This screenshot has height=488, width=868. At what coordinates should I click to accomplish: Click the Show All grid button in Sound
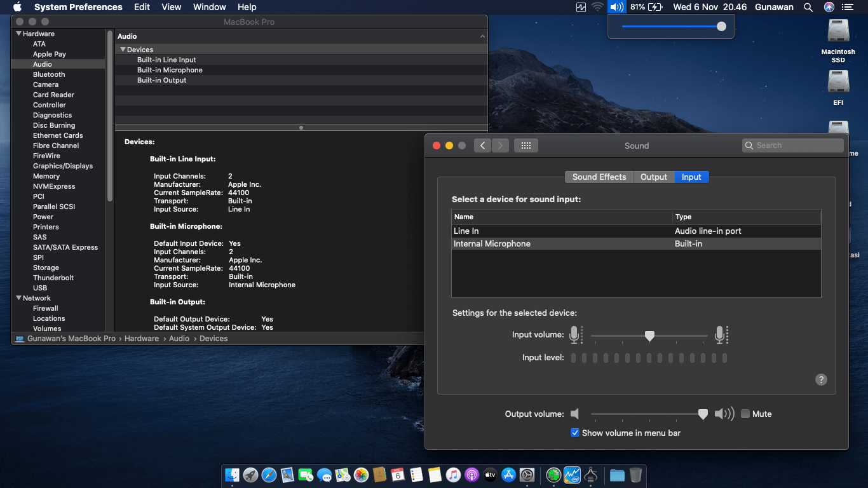[x=526, y=146]
